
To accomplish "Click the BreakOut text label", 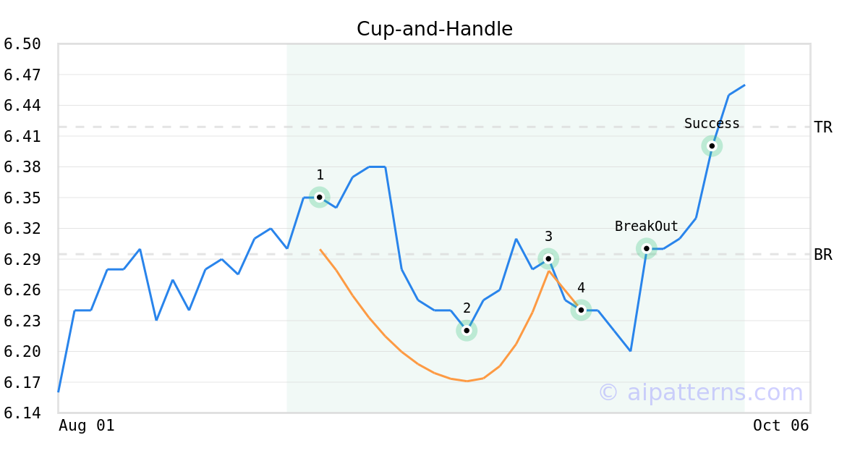I will click(647, 227).
